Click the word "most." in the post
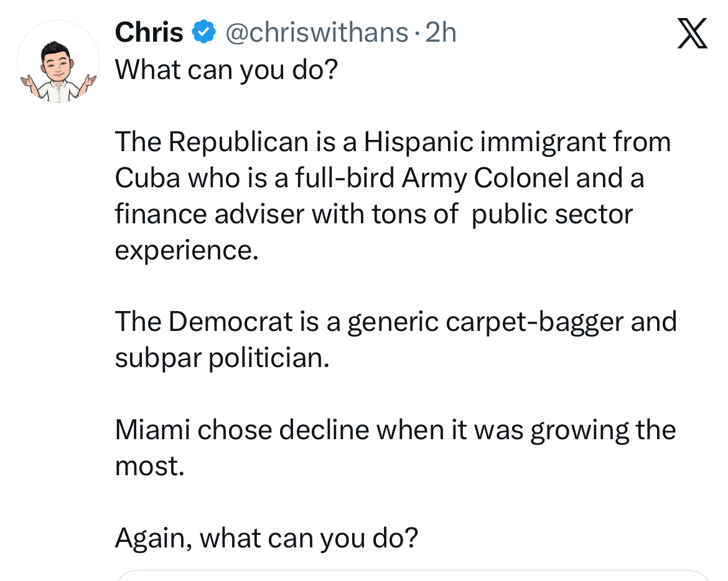The height and width of the screenshot is (581, 728). [150, 466]
